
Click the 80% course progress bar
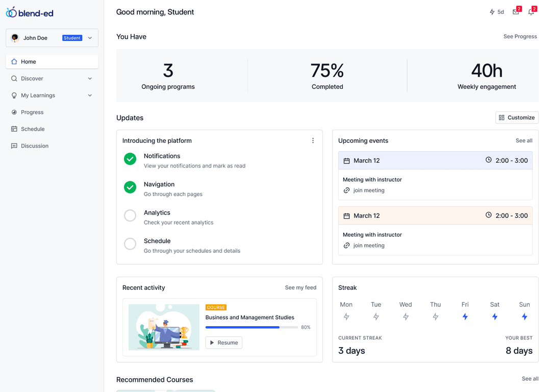[x=252, y=327]
